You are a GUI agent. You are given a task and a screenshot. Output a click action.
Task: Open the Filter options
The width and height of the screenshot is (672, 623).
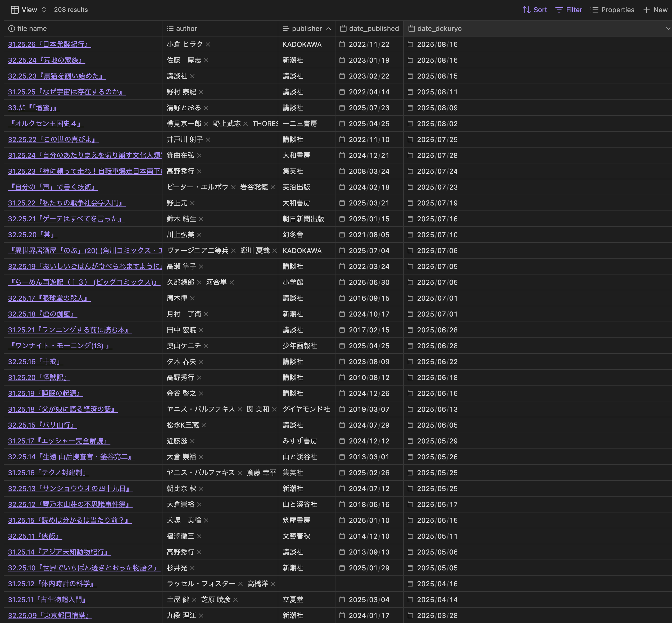tap(569, 10)
